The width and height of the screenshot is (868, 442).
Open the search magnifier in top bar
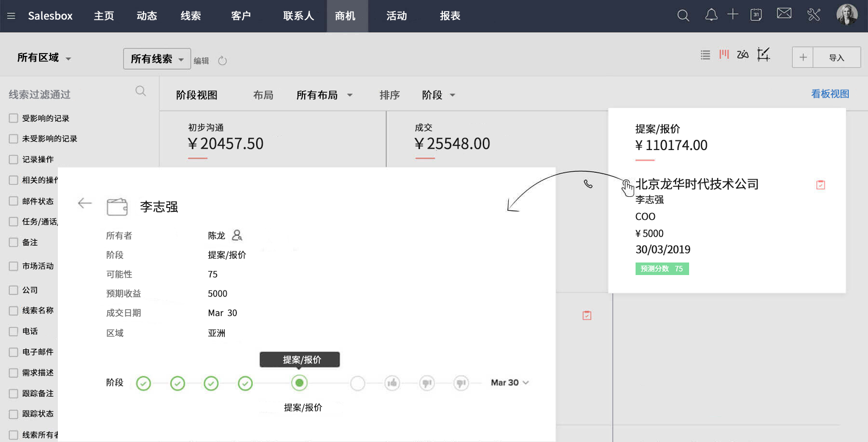tap(683, 15)
